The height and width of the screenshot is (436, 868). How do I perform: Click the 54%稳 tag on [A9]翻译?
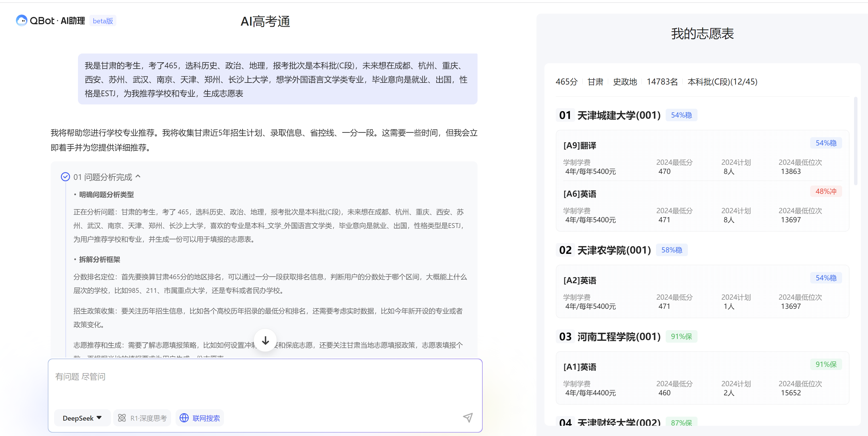point(826,143)
